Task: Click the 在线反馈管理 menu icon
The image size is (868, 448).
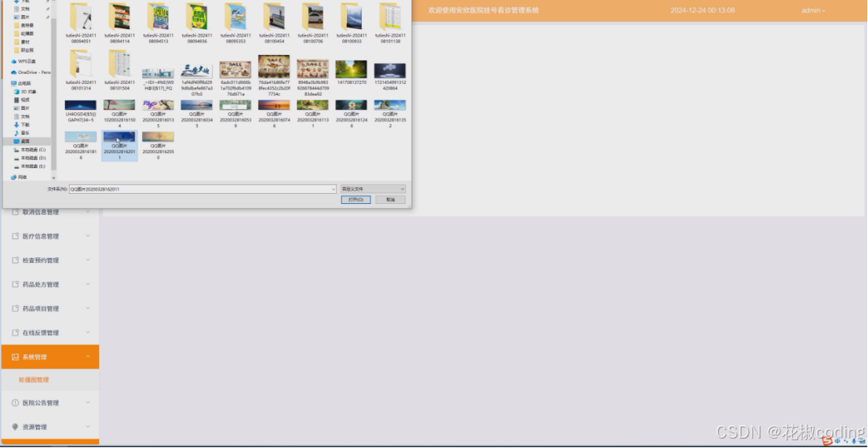Action: coord(15,333)
